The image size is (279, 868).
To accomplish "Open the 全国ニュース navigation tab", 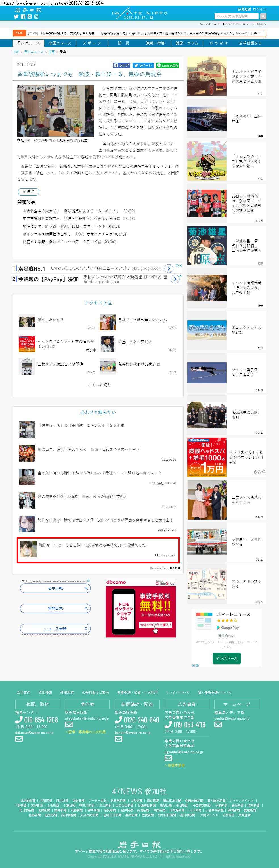I will pos(60,43).
